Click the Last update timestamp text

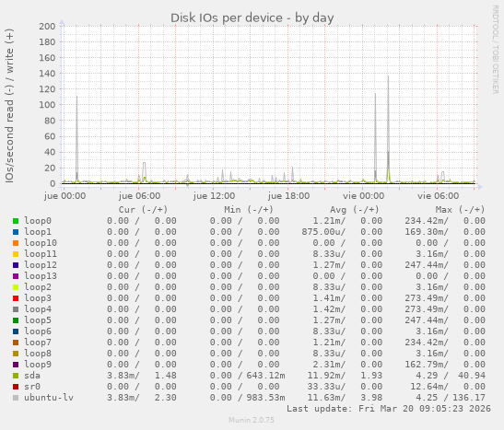click(389, 409)
